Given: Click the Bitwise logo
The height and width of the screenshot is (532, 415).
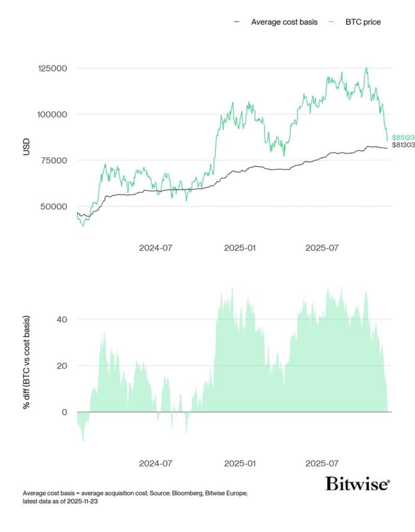Looking at the screenshot, I should click(357, 484).
